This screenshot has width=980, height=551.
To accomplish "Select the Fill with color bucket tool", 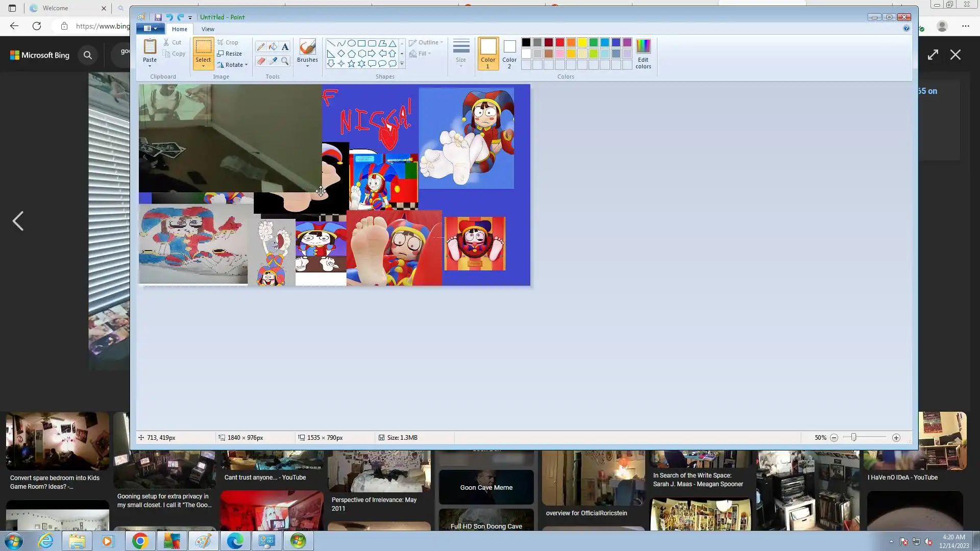I will (273, 47).
